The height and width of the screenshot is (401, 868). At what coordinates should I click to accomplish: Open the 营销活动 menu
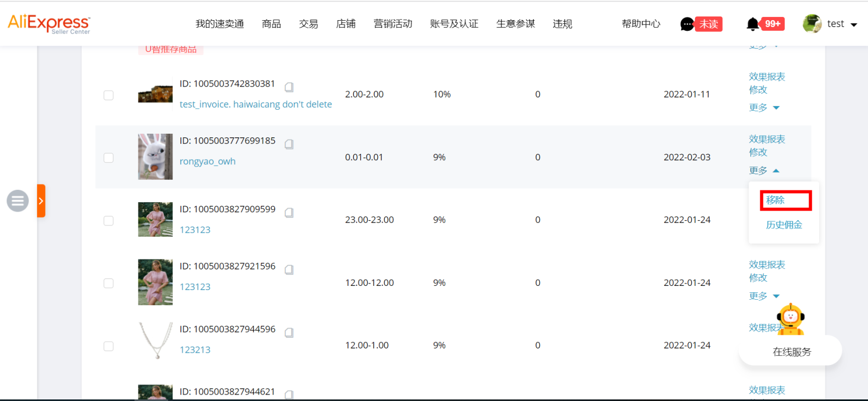(x=393, y=24)
